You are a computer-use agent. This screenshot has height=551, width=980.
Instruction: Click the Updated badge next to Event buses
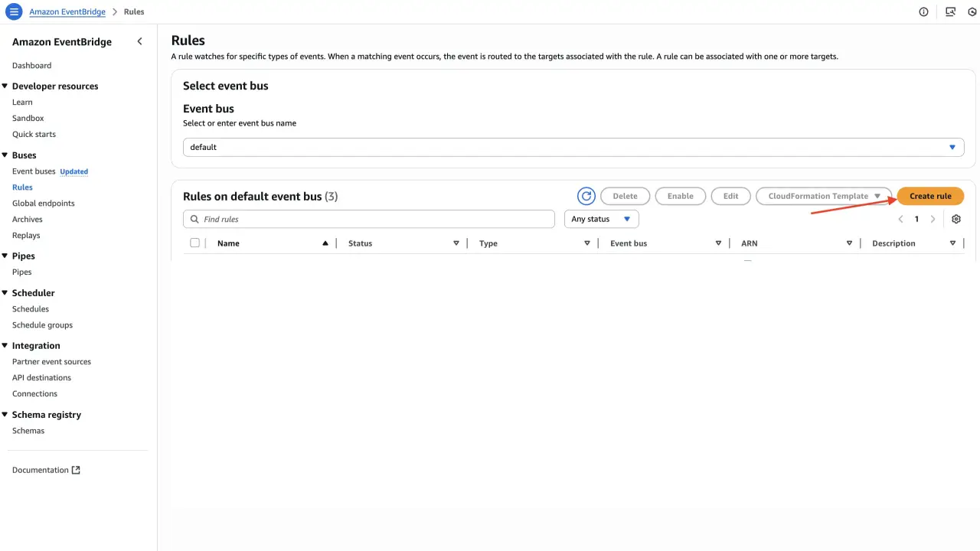pos(74,171)
